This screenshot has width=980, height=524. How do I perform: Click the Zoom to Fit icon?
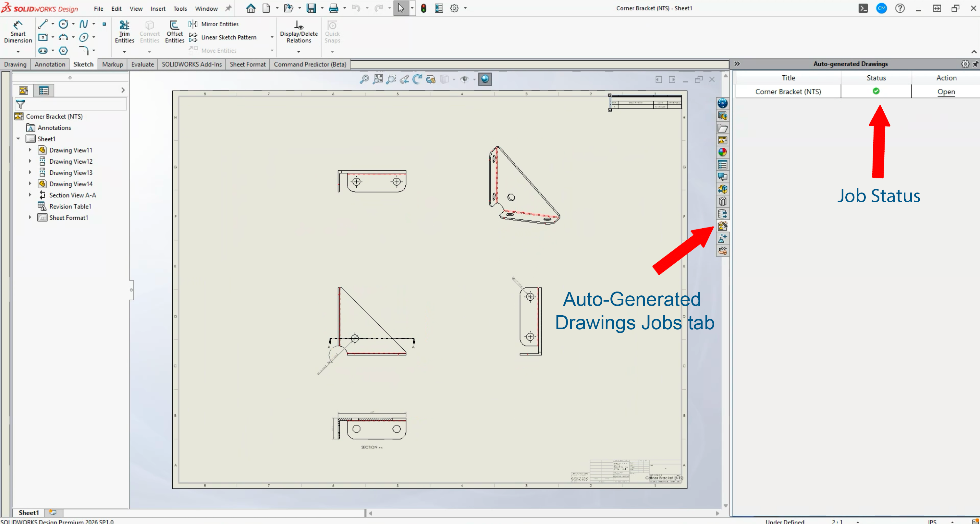tap(378, 79)
